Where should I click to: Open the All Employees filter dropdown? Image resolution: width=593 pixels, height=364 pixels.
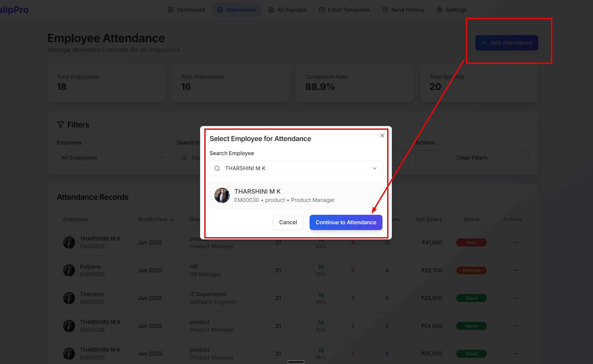pyautogui.click(x=113, y=158)
